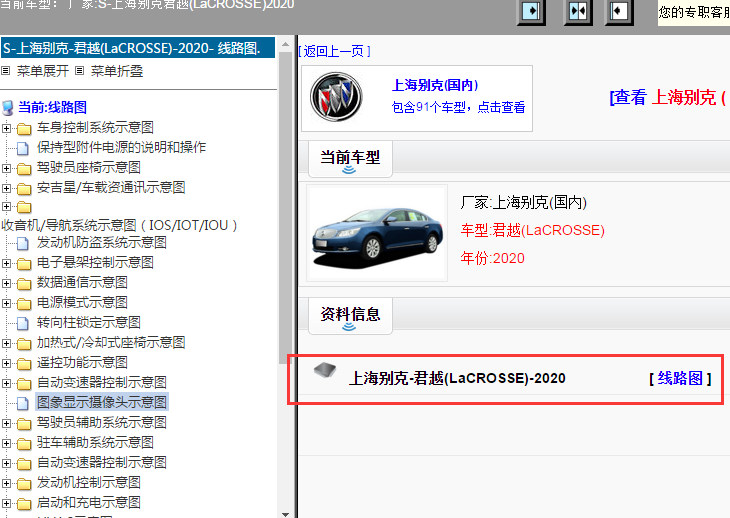Image resolution: width=730 pixels, height=518 pixels.
Task: Click document icon of 图象显示摄像头示意图
Action: (23, 403)
